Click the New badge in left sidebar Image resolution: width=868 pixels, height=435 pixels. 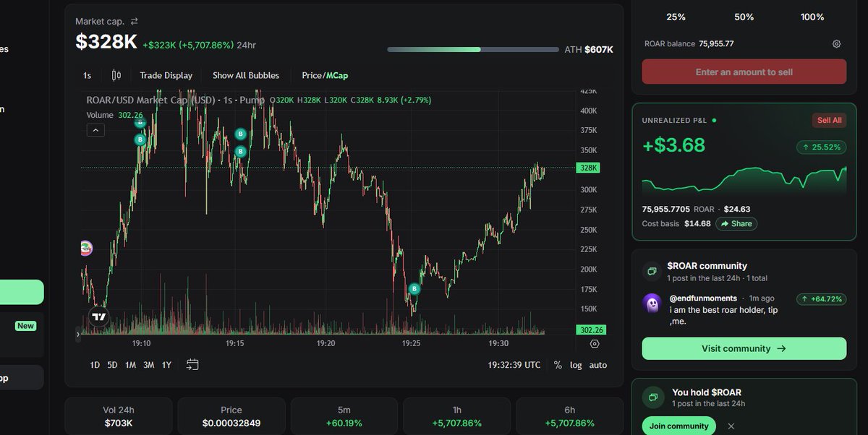click(x=26, y=326)
